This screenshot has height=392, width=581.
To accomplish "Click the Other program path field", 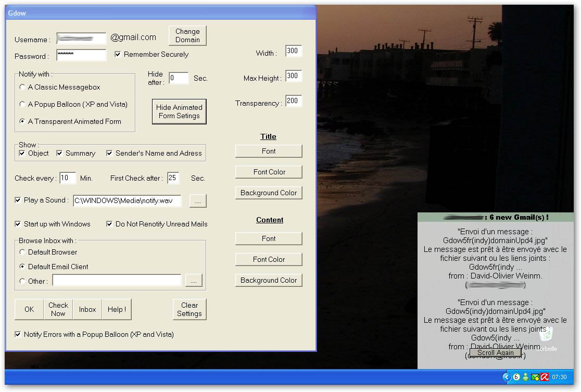I will [x=117, y=280].
